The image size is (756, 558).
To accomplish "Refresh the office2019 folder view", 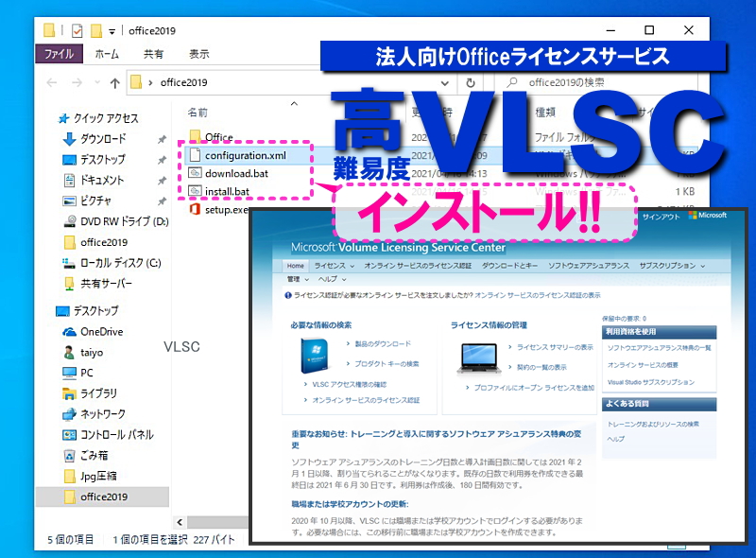I will click(x=471, y=83).
